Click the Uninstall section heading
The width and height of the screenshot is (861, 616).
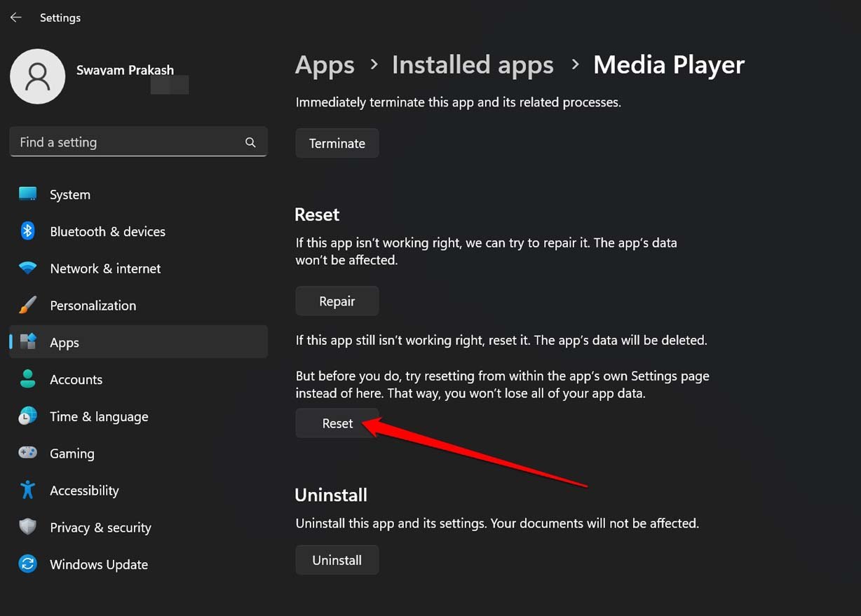click(331, 495)
